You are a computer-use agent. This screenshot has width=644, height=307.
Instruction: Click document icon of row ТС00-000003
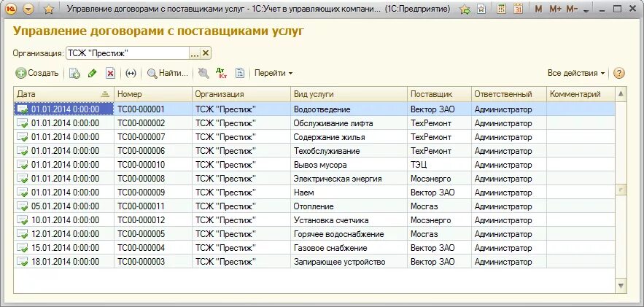(x=22, y=262)
